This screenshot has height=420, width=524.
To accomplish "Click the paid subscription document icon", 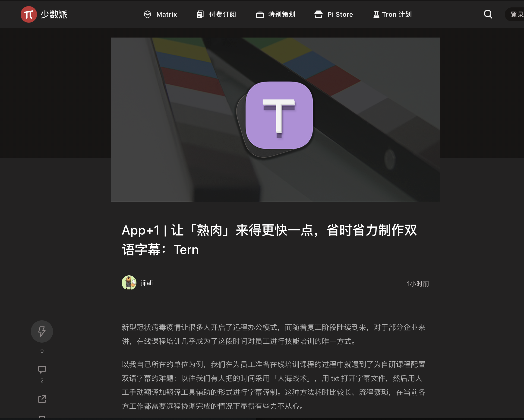I will pyautogui.click(x=200, y=14).
